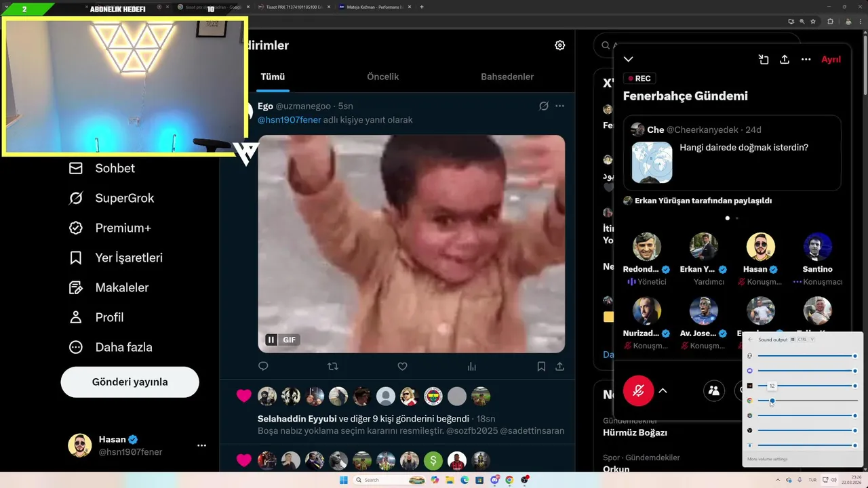Image resolution: width=868 pixels, height=488 pixels.
Task: Reply to Ego's post
Action: pos(264,366)
